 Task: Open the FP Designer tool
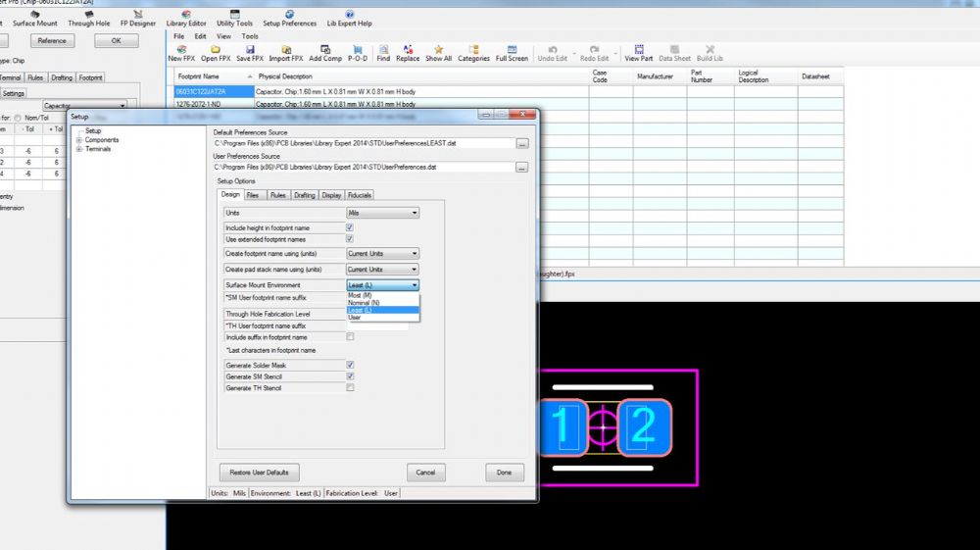click(x=137, y=15)
